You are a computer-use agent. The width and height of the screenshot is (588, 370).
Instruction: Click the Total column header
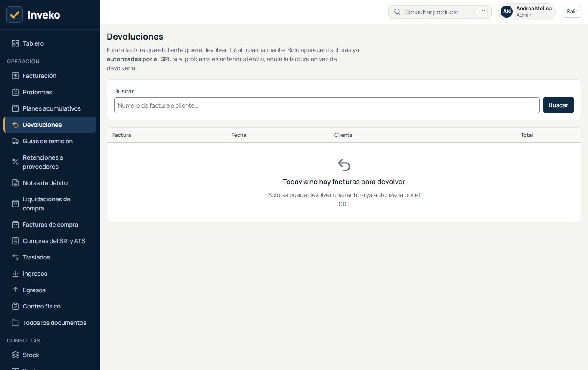527,135
